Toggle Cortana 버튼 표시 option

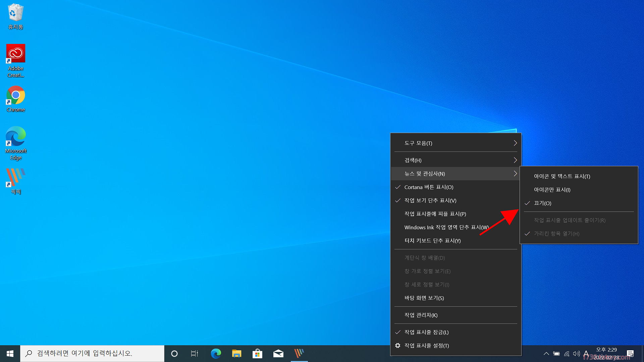click(429, 187)
